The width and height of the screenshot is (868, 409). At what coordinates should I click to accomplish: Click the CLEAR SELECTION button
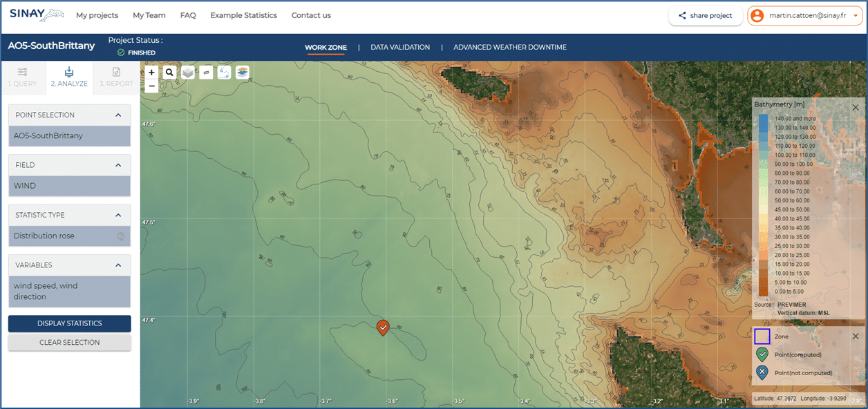click(x=69, y=342)
